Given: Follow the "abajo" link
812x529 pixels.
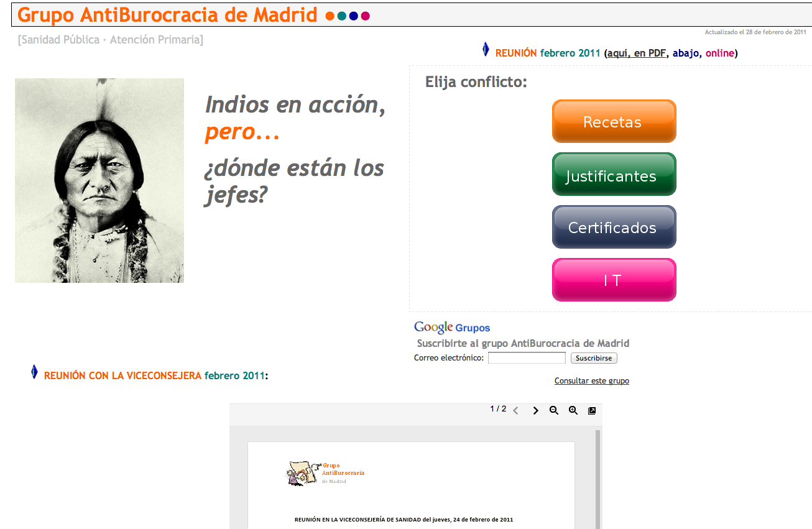Looking at the screenshot, I should 686,53.
